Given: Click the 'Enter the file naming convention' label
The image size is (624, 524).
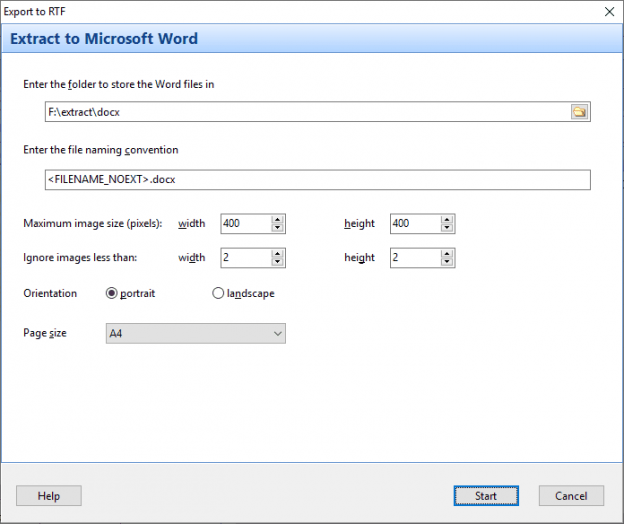Looking at the screenshot, I should [101, 150].
